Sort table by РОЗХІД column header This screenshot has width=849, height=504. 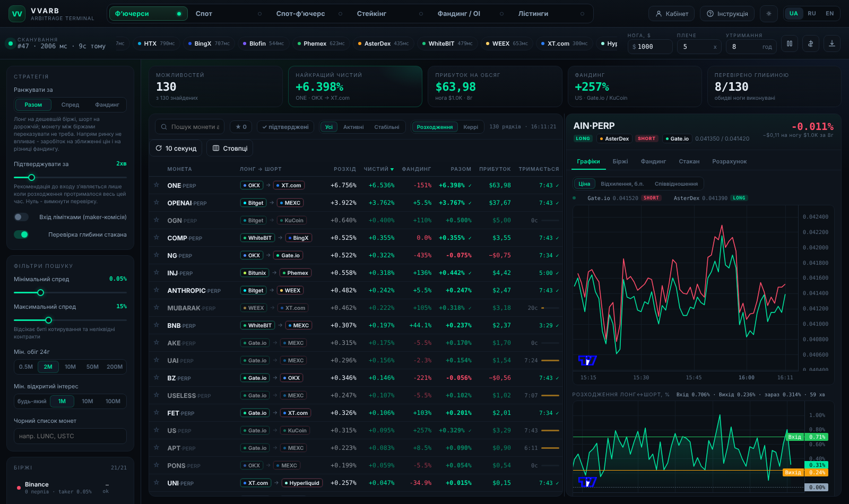tap(345, 169)
